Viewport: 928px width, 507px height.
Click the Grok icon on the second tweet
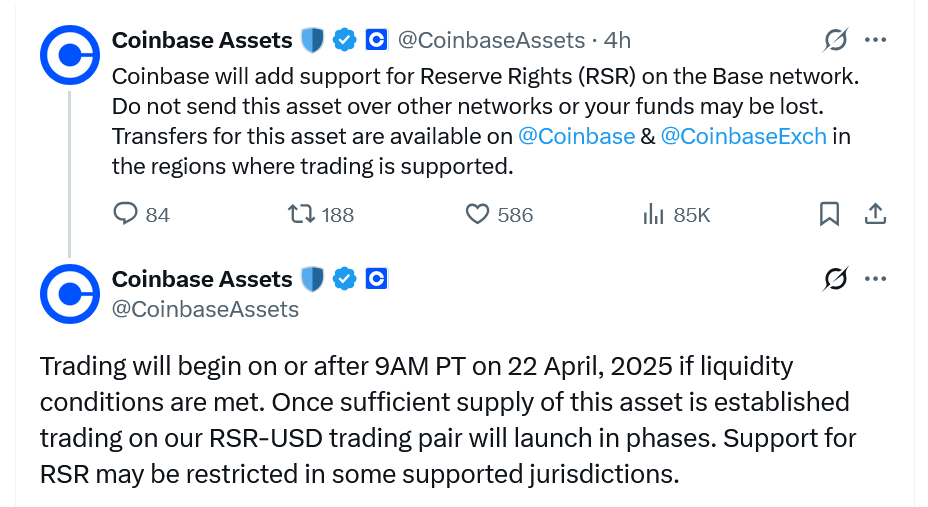point(835,280)
